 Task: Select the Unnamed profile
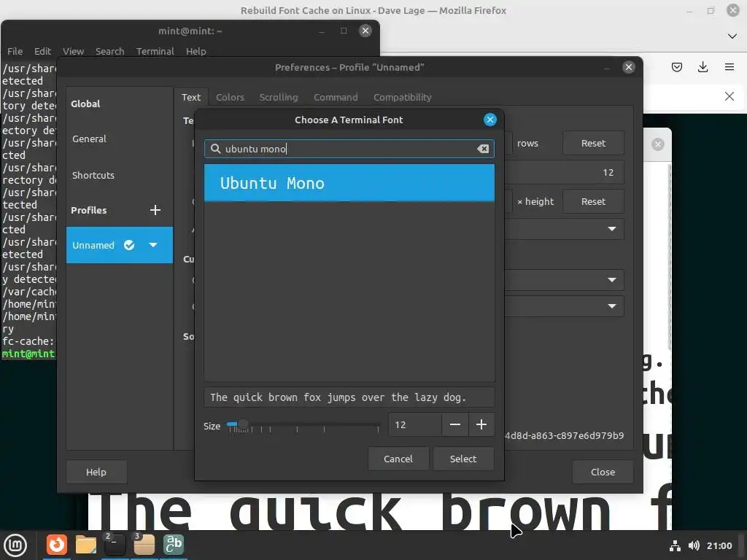click(x=119, y=245)
